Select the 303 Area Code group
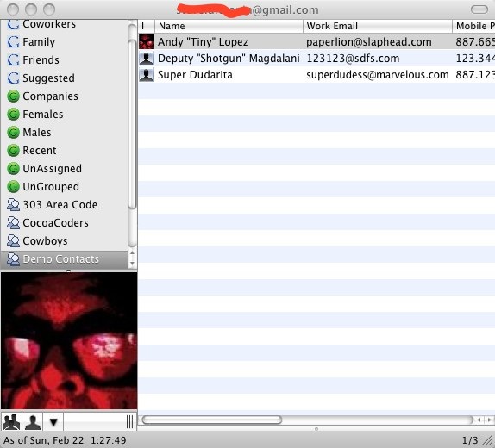This screenshot has width=495, height=448. pyautogui.click(x=52, y=205)
